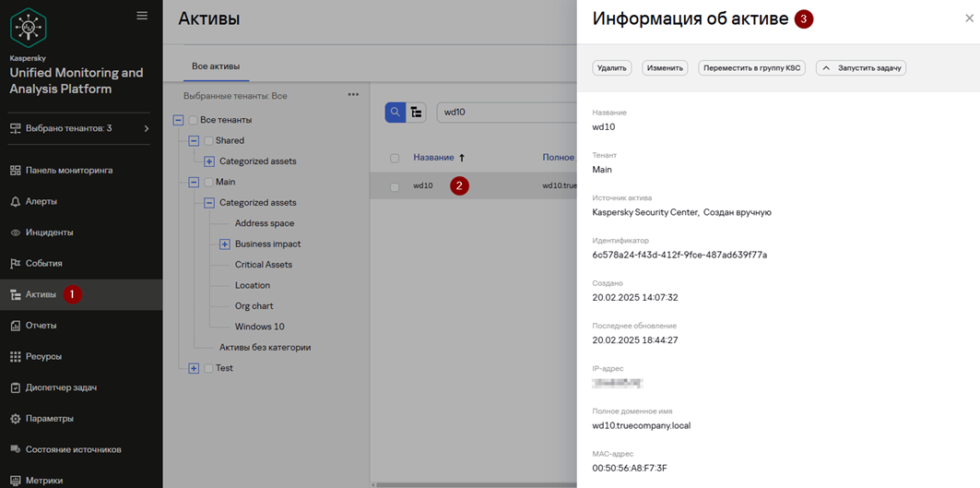The width and height of the screenshot is (980, 488).
Task: Click the Активы tree icon in sidebar
Action: click(16, 294)
